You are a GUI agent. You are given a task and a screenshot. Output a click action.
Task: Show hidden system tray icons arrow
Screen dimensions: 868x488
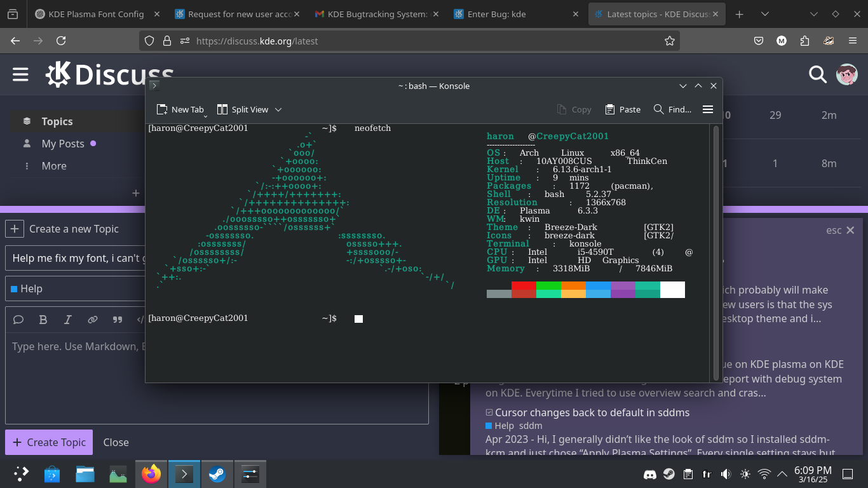782,474
